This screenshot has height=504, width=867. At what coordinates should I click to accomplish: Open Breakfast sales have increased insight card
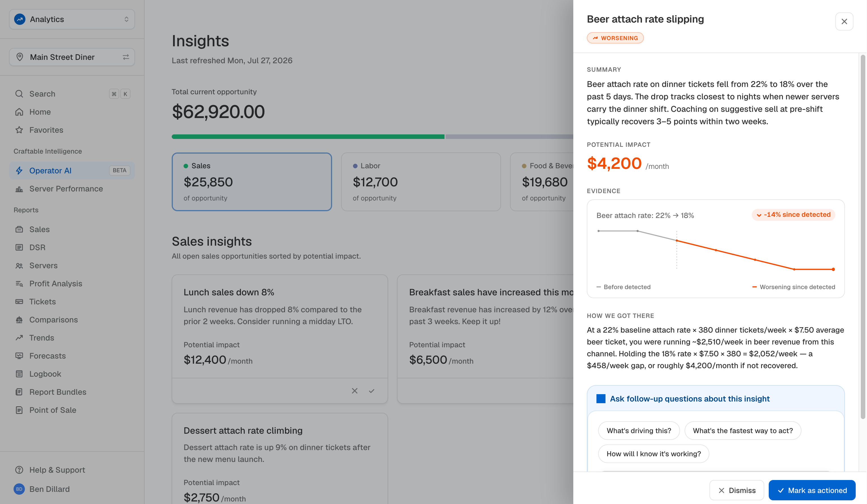pyautogui.click(x=485, y=339)
